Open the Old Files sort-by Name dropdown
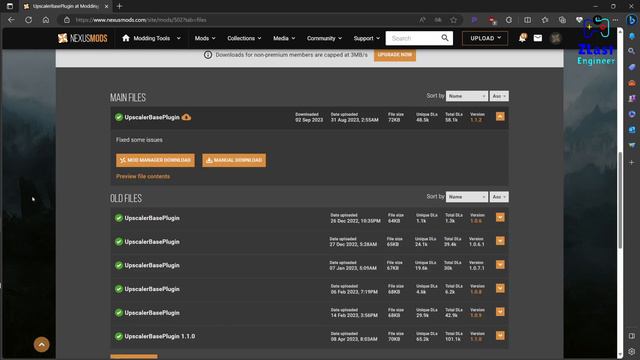640x360 pixels. [x=467, y=197]
